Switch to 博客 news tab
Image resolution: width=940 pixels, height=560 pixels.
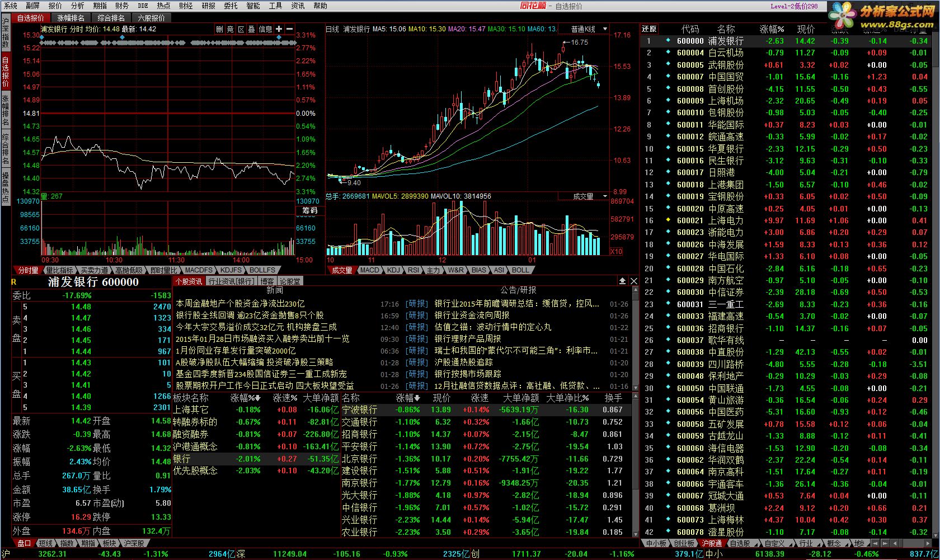(x=267, y=281)
